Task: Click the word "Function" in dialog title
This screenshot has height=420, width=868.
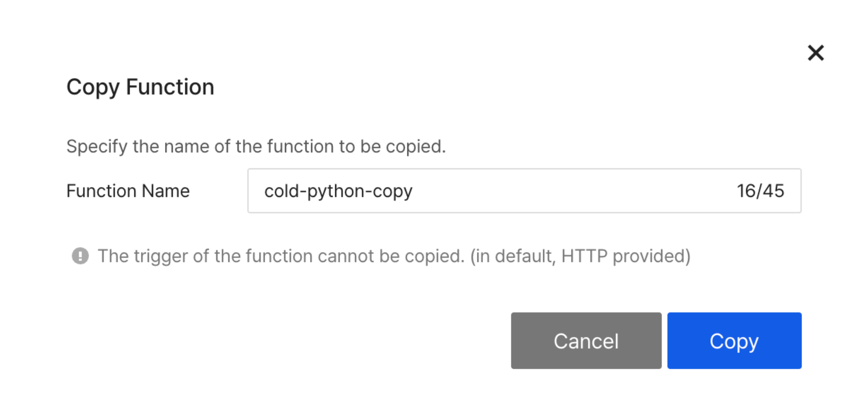Action: click(x=170, y=87)
